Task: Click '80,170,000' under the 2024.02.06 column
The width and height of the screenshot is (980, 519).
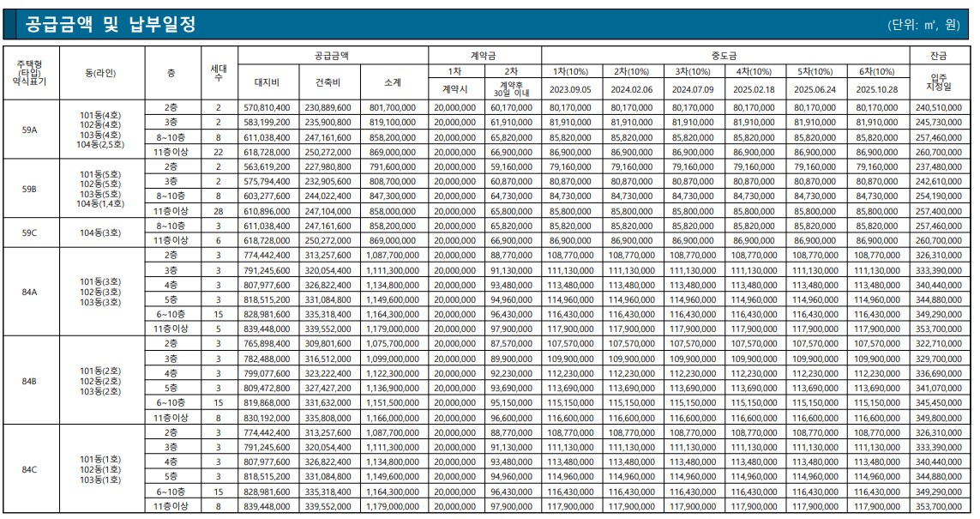Action: tap(632, 107)
